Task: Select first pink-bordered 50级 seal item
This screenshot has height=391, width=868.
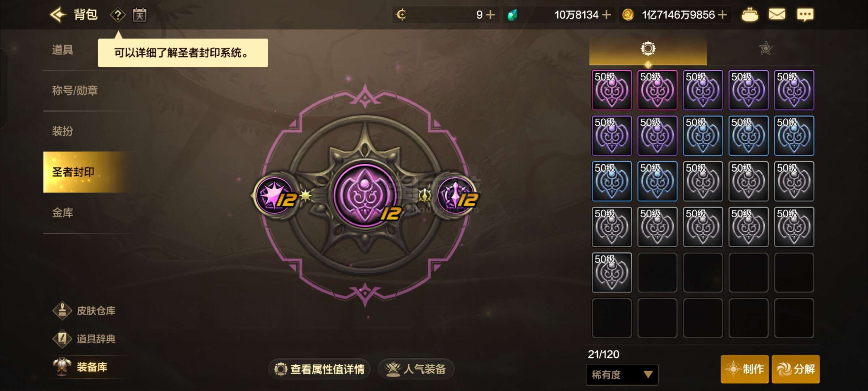Action: (612, 90)
